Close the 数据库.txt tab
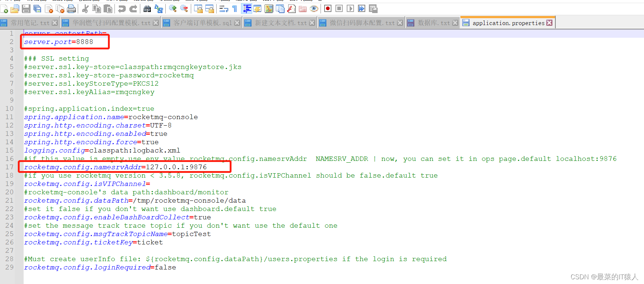The height and width of the screenshot is (284, 644). point(455,23)
